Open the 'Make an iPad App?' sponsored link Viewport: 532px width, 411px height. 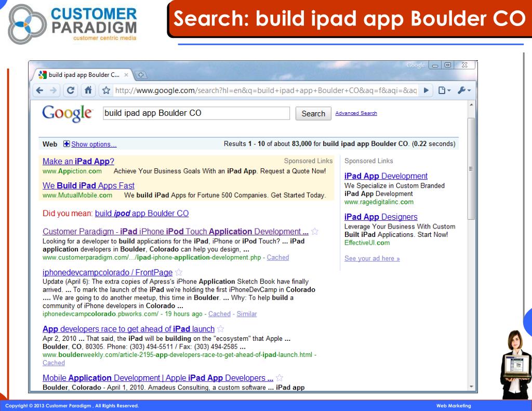point(78,161)
